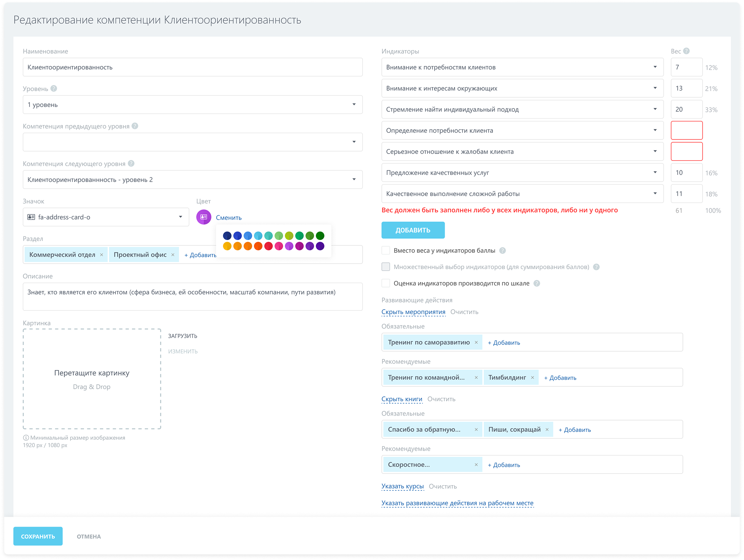Remove the Спасибо за обратную… book tag
The height and width of the screenshot is (560, 744).
point(476,430)
